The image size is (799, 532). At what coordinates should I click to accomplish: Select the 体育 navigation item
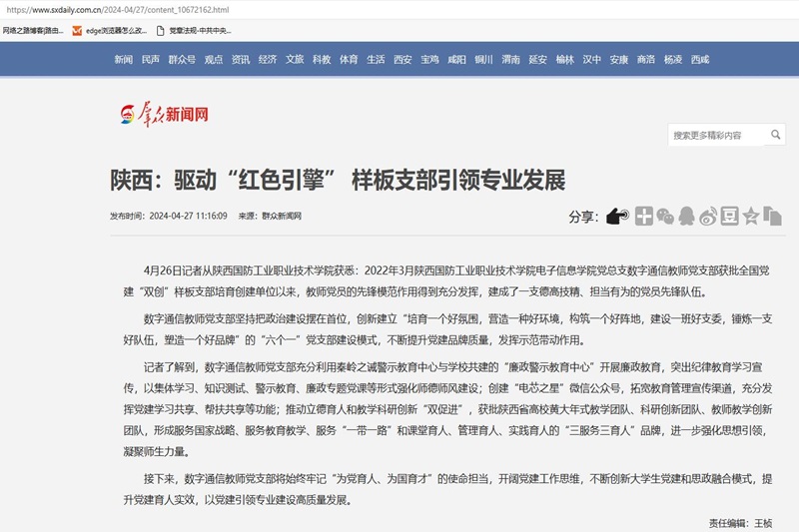349,60
